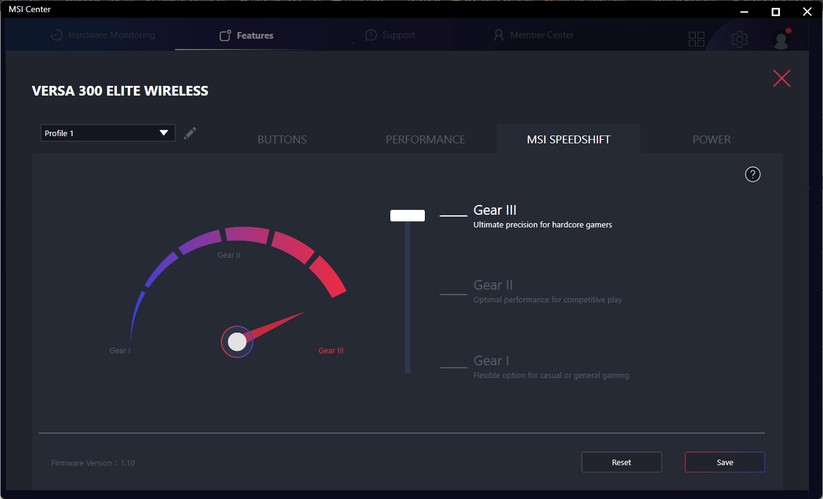Click the Gear II gauge label
This screenshot has width=823, height=499.
(x=229, y=255)
